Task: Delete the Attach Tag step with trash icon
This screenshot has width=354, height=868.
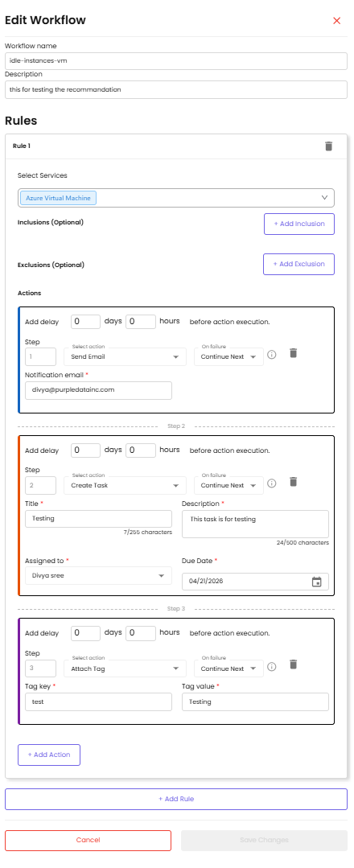Action: [x=294, y=664]
